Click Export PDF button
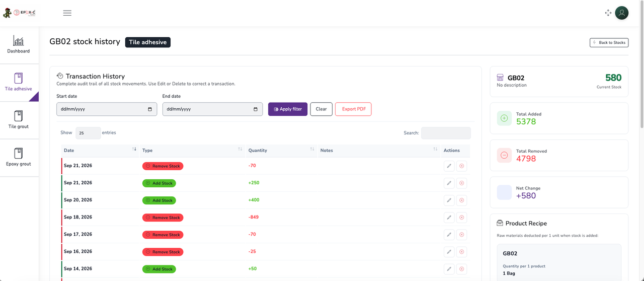This screenshot has height=281, width=644. 353,109
